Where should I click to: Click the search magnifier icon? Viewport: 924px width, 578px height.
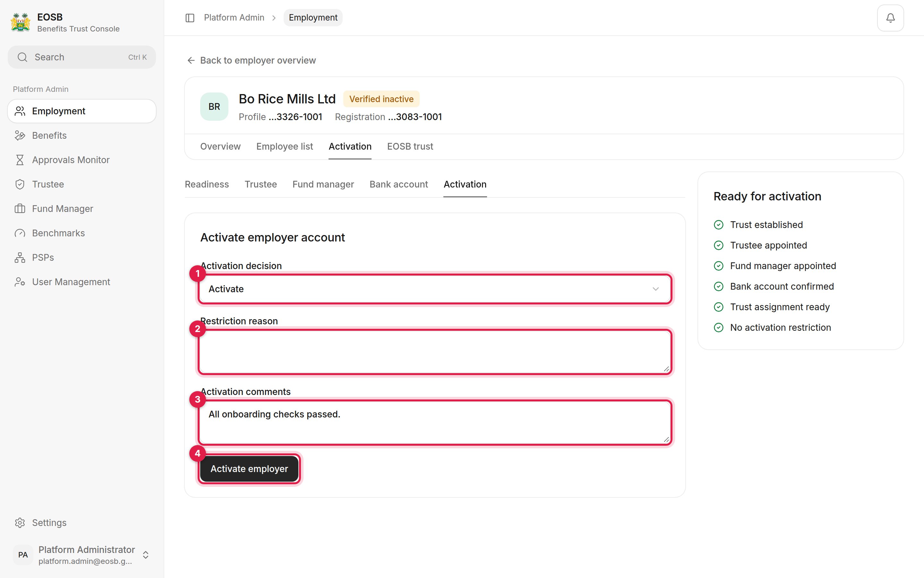click(x=22, y=57)
